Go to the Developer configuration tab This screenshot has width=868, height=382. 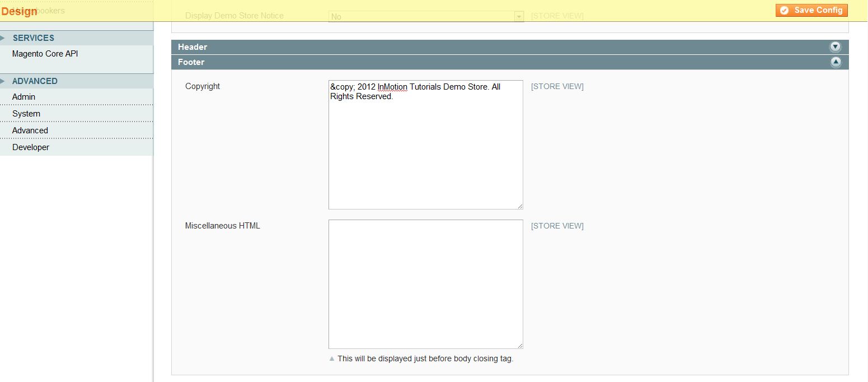click(31, 147)
